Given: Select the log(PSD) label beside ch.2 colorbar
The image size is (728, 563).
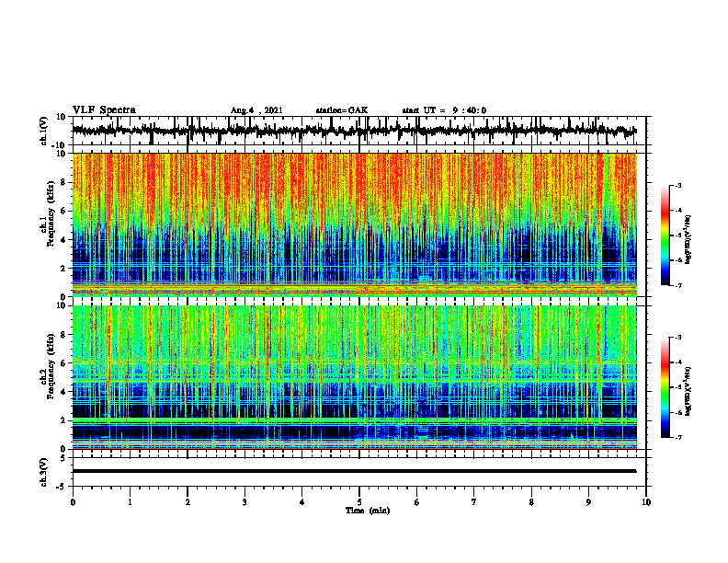Looking at the screenshot, I should [689, 392].
